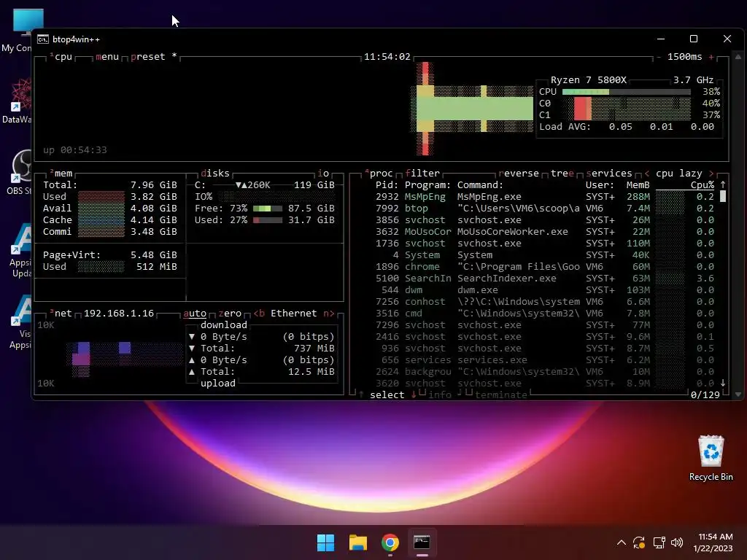This screenshot has width=747, height=560.
Task: Toggle the mem box label
Action: tap(63, 174)
